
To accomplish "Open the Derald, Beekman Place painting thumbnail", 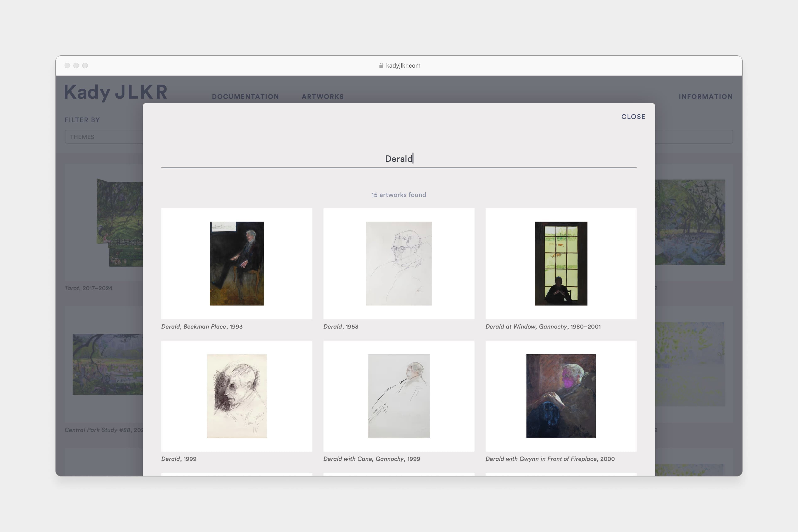I will (x=236, y=264).
